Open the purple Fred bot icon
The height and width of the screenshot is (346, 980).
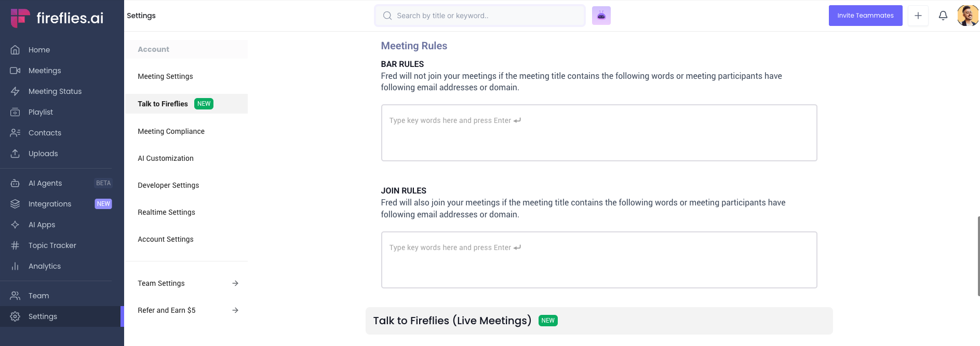click(x=601, y=16)
